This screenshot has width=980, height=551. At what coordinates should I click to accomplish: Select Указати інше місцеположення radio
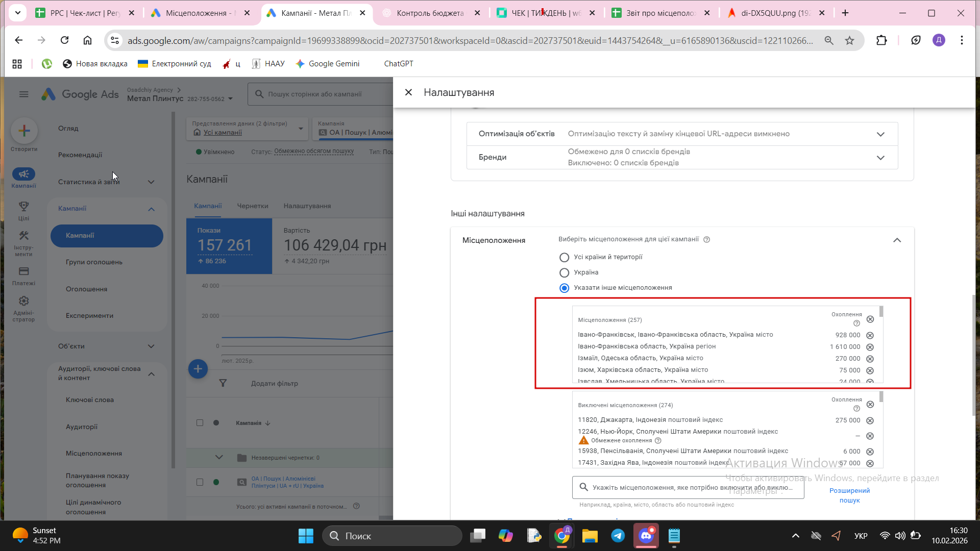(x=564, y=288)
